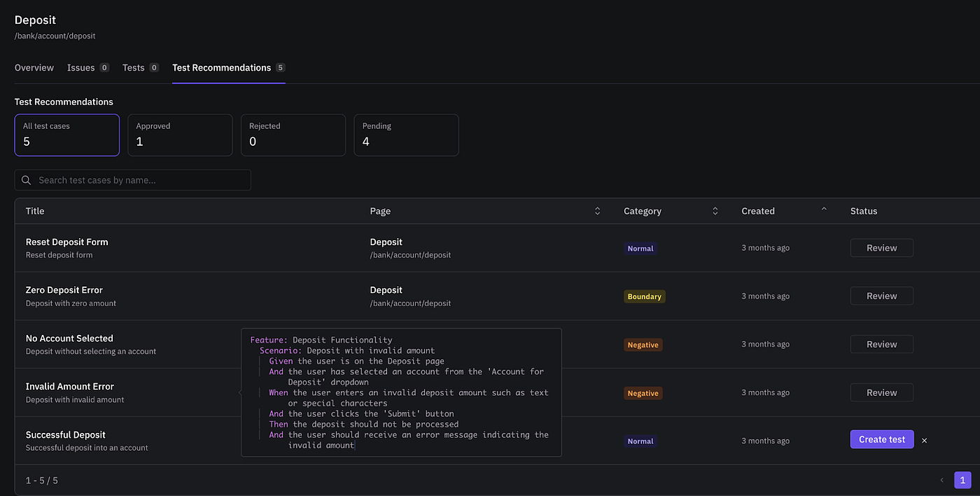Open the Successful Deposit title

pos(66,435)
